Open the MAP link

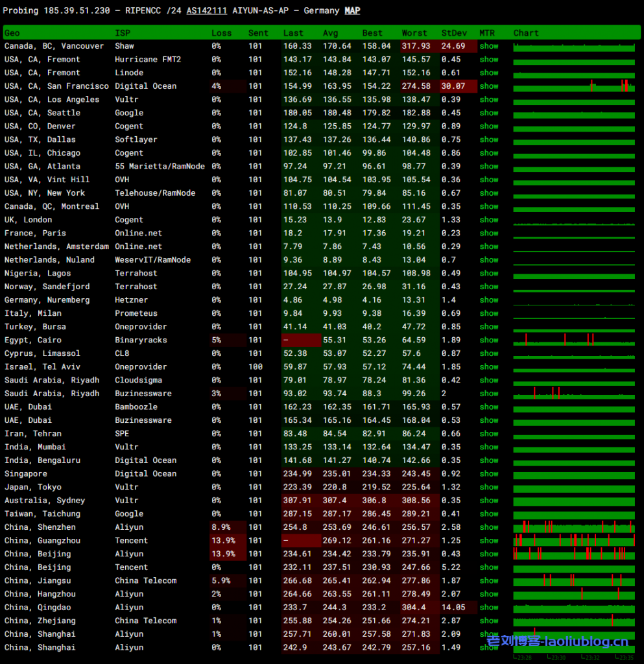352,10
